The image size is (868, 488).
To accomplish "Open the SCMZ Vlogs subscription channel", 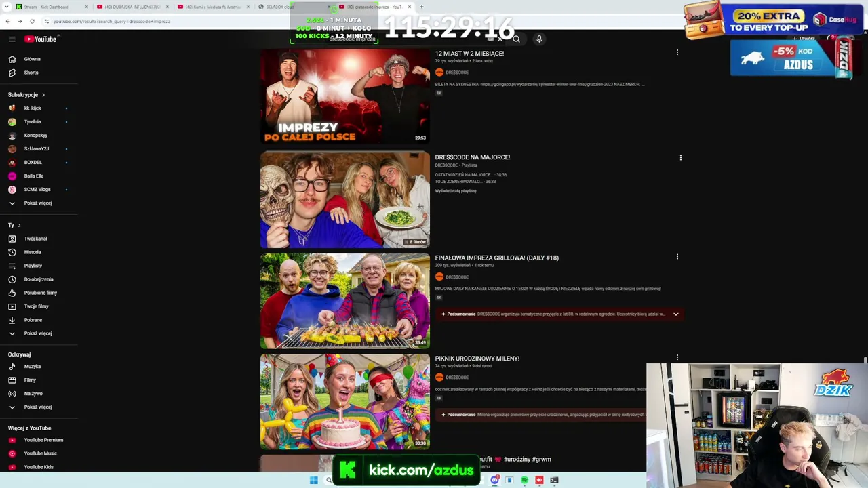I will [37, 189].
